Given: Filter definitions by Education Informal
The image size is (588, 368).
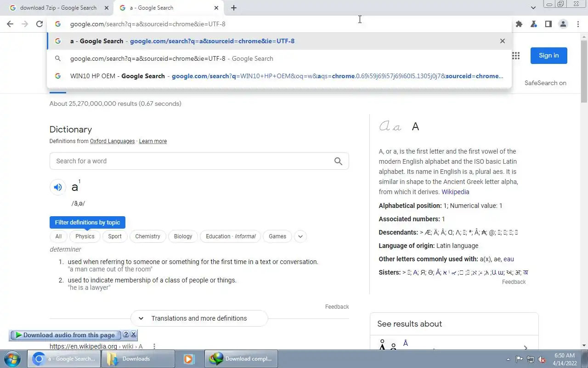Looking at the screenshot, I should click(231, 236).
